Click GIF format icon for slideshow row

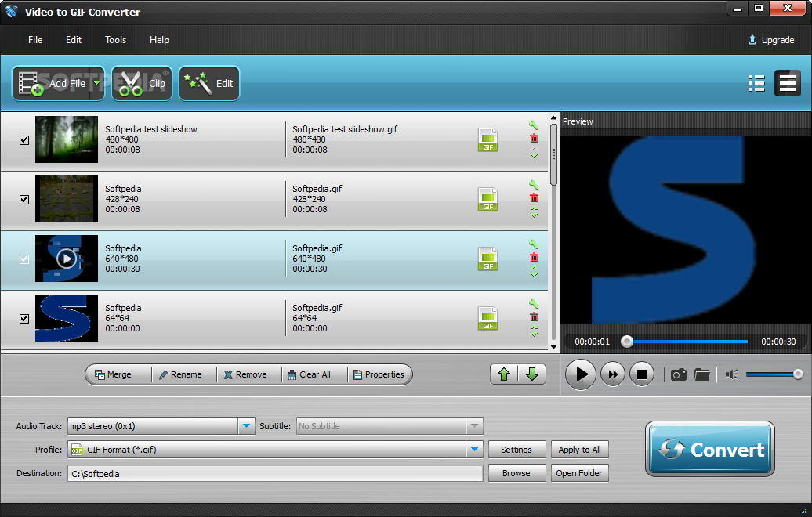(x=488, y=139)
